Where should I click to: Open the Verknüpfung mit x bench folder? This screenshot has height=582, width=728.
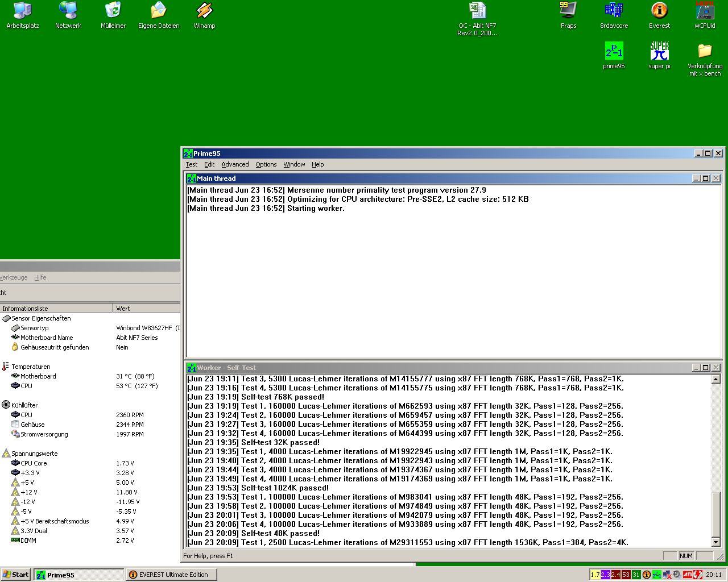[705, 59]
